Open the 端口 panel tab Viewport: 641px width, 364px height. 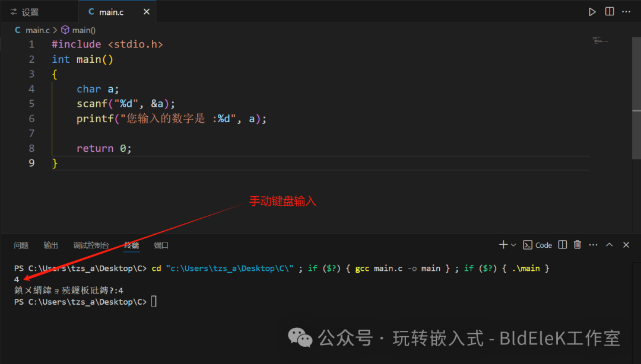coord(161,245)
